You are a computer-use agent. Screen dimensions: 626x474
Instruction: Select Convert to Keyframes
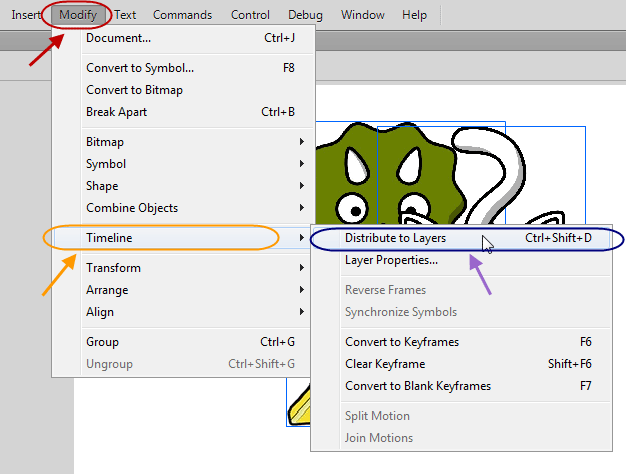(461, 342)
